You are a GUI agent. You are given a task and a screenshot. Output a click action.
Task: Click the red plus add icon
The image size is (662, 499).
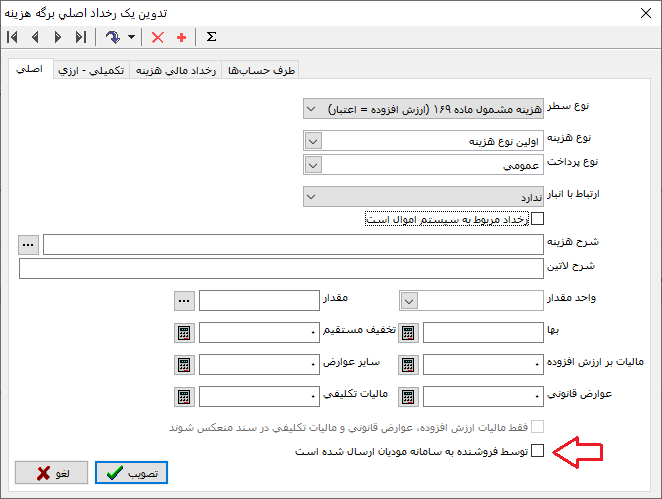(x=181, y=37)
